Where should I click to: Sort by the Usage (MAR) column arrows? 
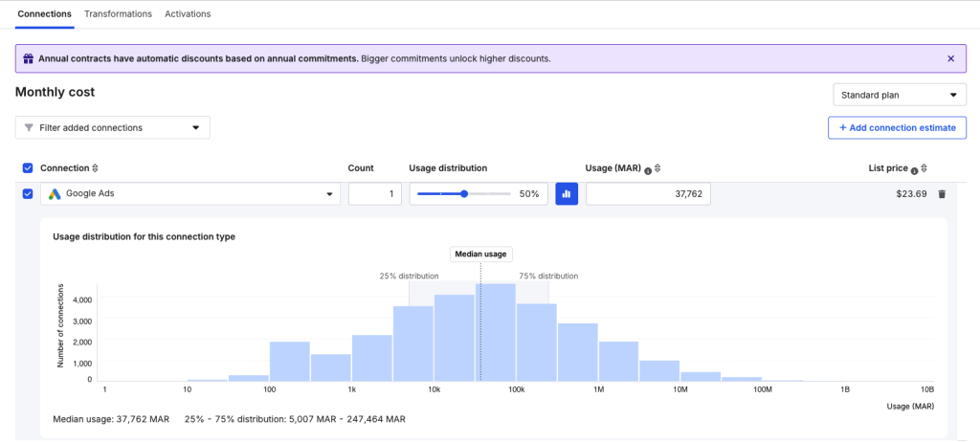(657, 168)
